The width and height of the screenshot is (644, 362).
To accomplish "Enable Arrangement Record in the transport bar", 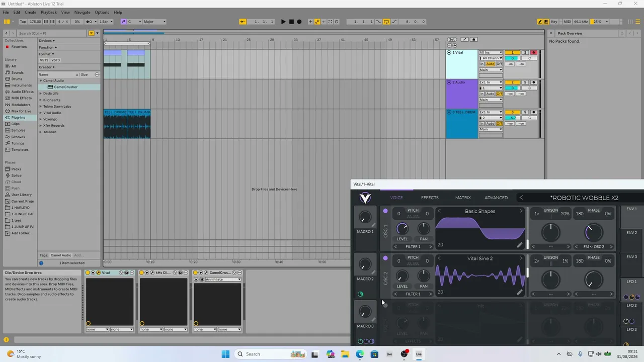I will coord(299,22).
